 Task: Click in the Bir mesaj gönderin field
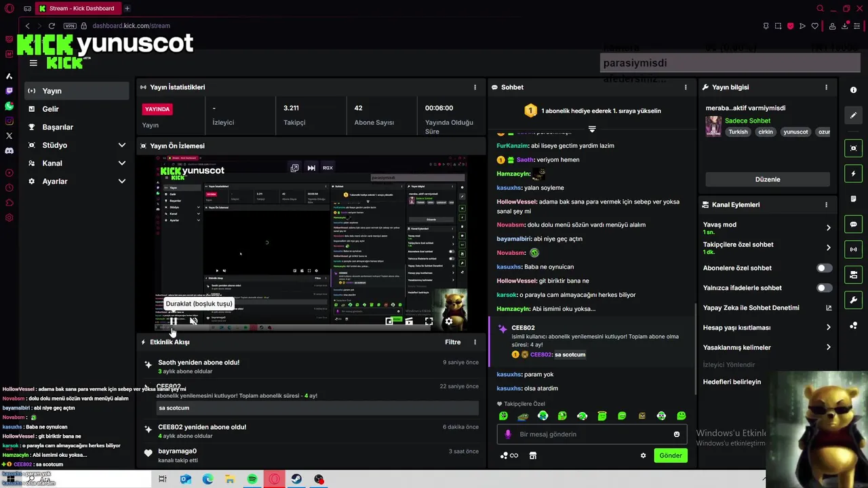[591, 434]
